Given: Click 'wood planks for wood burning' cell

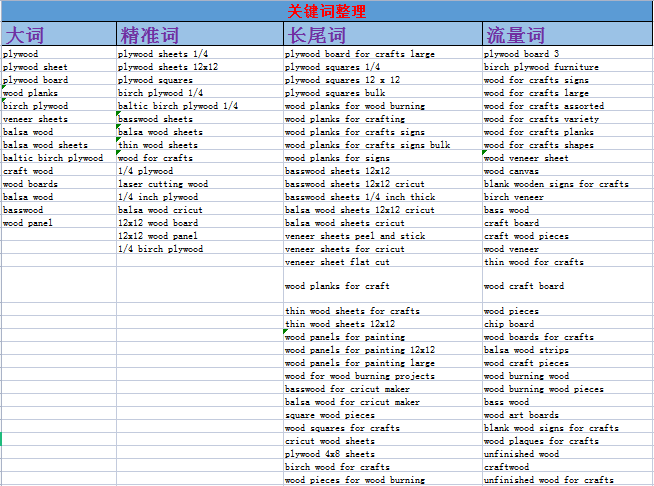Looking at the screenshot, I should pyautogui.click(x=383, y=106).
